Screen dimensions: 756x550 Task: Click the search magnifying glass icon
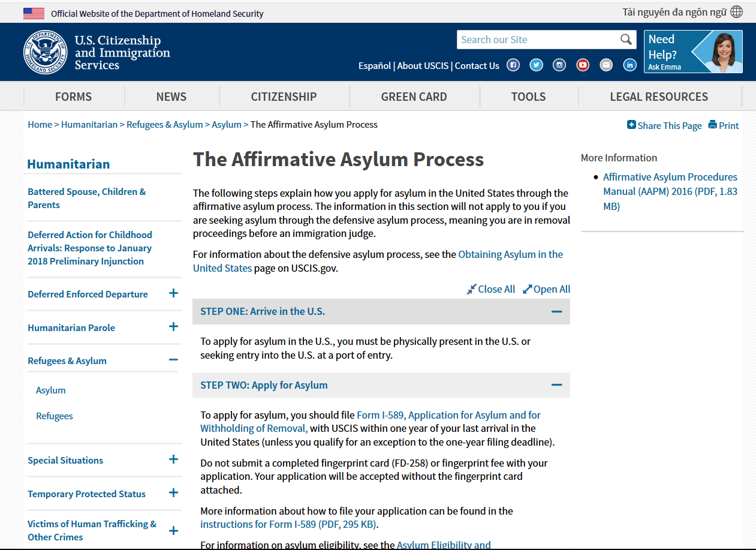(x=626, y=40)
